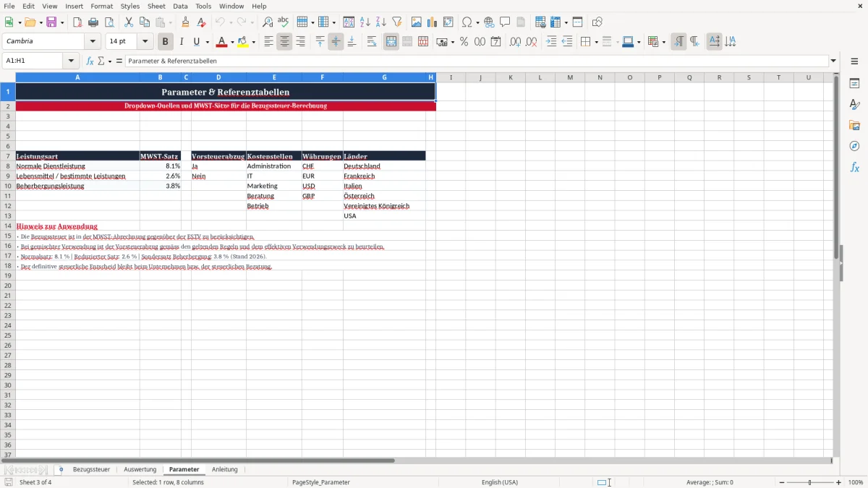Expand the Name Box dropdown
The image size is (868, 488).
click(71, 61)
